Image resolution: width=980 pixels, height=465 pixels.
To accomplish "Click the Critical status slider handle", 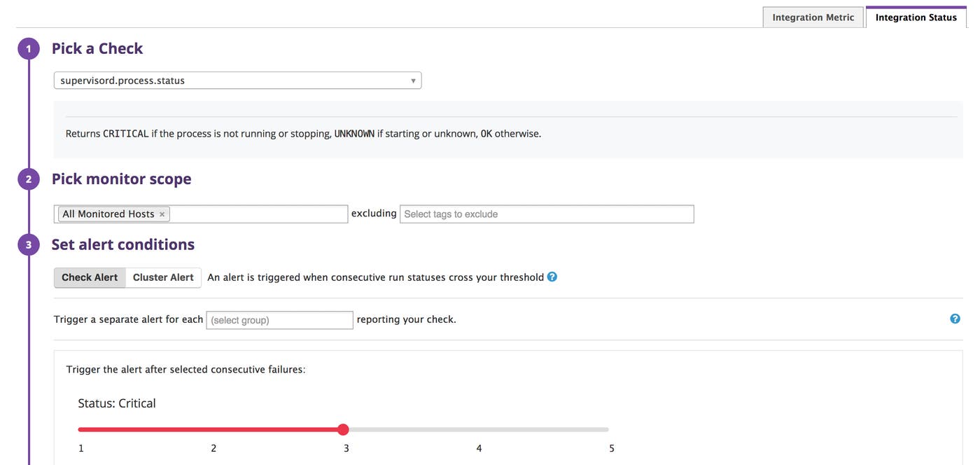I will click(343, 429).
